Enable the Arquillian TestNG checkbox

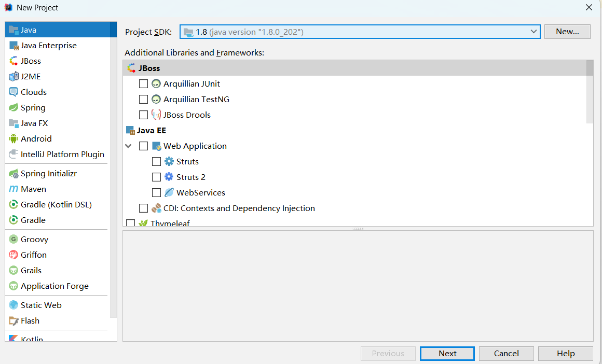tap(143, 100)
